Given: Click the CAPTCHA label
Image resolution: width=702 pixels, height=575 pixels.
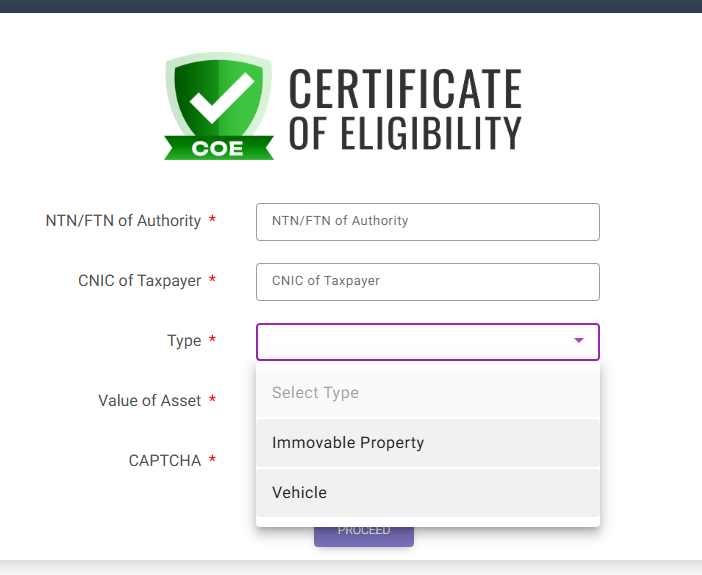Looking at the screenshot, I should pos(165,460).
